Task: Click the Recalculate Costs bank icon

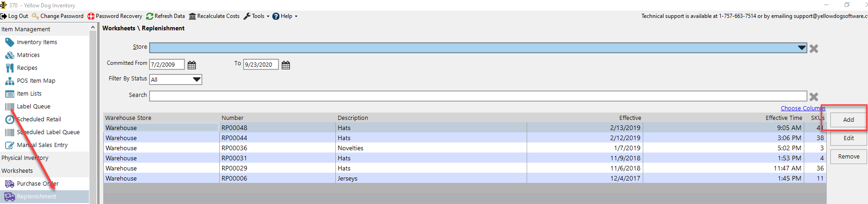Action: click(192, 16)
